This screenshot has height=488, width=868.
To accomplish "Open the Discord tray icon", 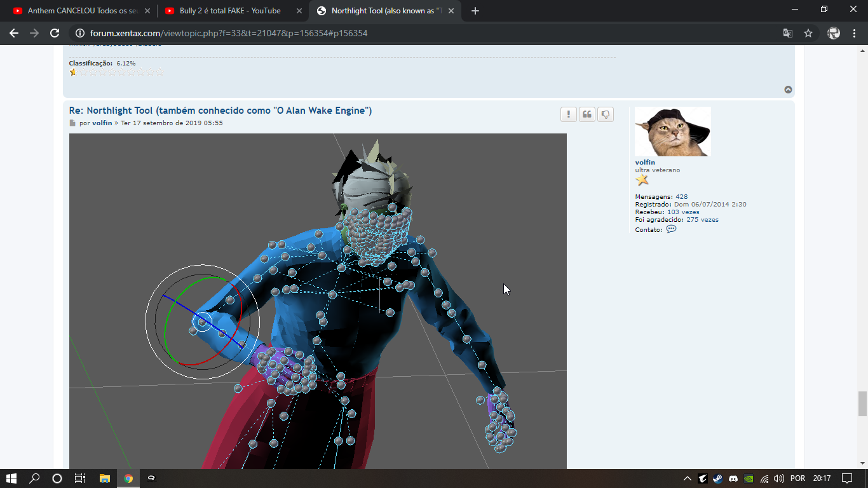I will click(733, 478).
